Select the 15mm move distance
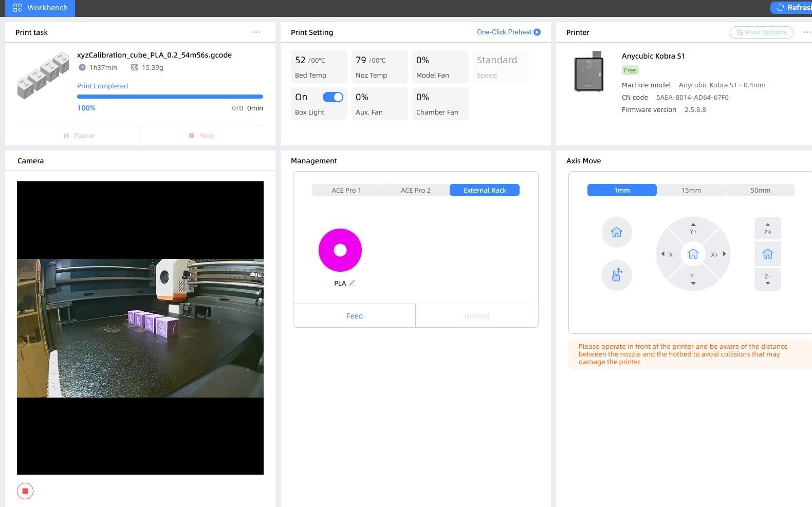 tap(691, 190)
